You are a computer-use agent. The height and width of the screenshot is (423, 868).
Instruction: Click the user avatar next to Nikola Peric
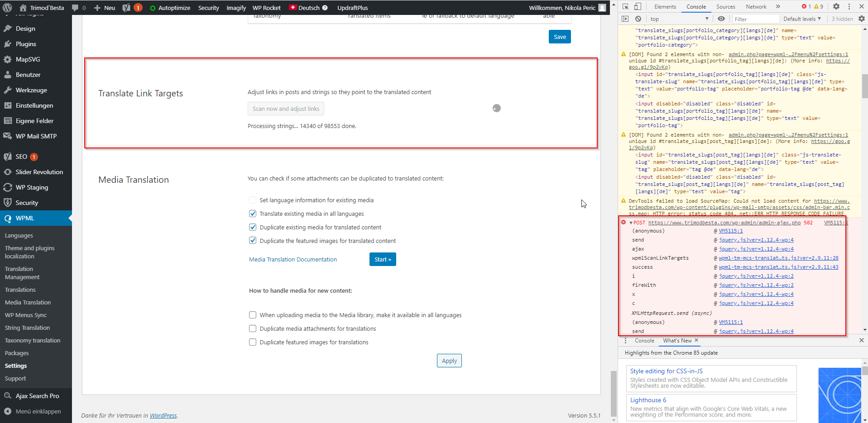coord(602,8)
